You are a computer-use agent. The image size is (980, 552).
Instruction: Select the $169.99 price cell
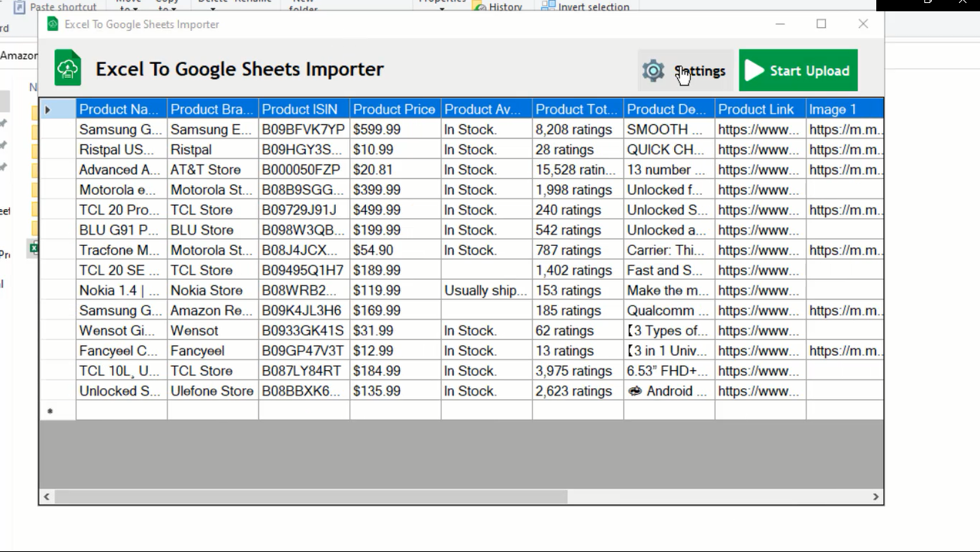[x=395, y=311]
